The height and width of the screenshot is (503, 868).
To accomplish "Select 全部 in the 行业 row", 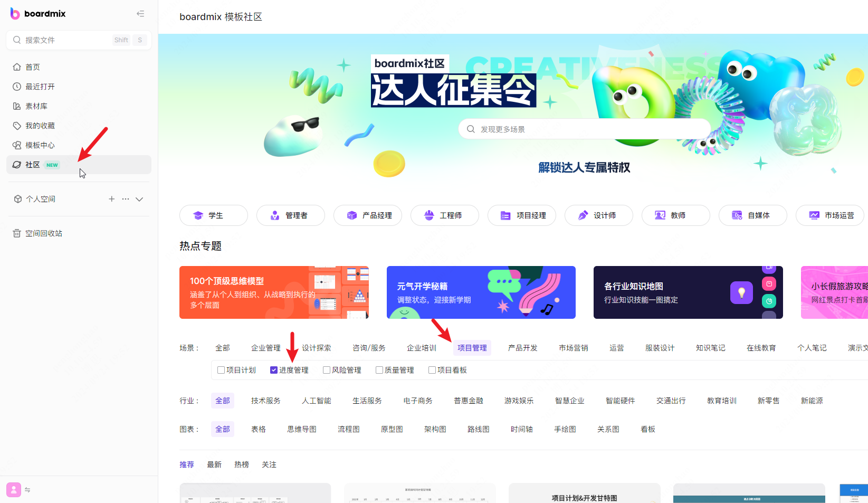I will (223, 401).
